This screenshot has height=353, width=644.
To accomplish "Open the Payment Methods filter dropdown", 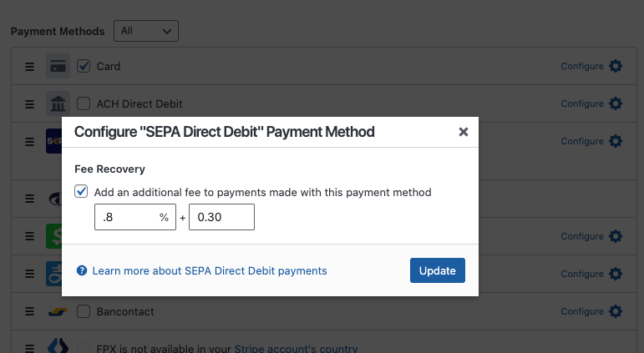I will [x=145, y=31].
